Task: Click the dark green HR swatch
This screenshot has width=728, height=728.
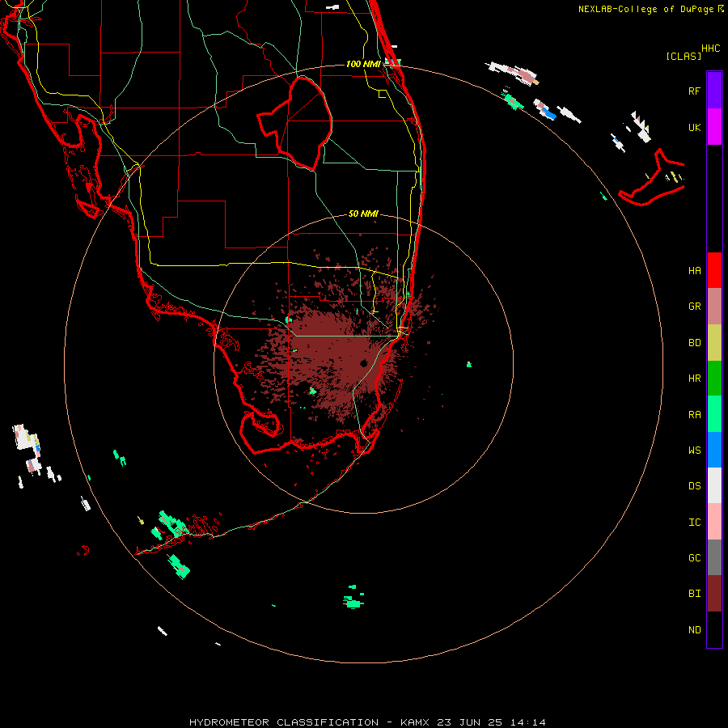Action: 714,379
